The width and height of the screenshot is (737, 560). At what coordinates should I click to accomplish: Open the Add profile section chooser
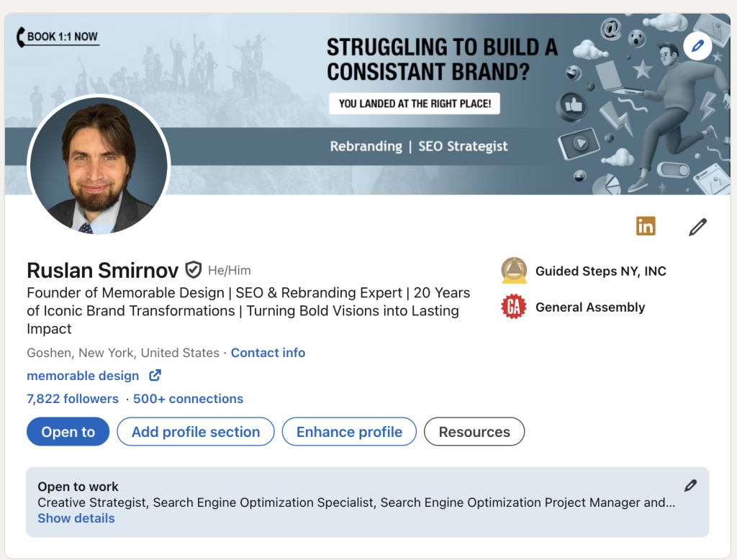[x=195, y=431]
